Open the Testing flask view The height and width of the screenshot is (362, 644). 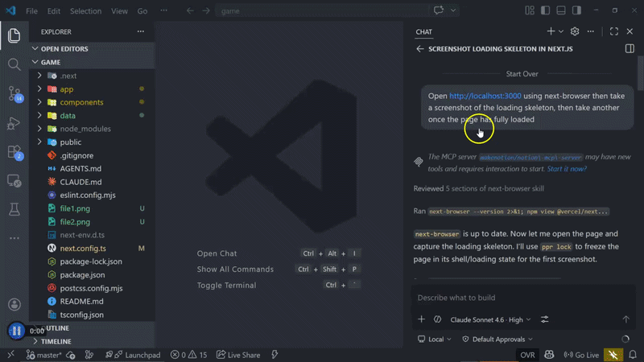pyautogui.click(x=14, y=209)
